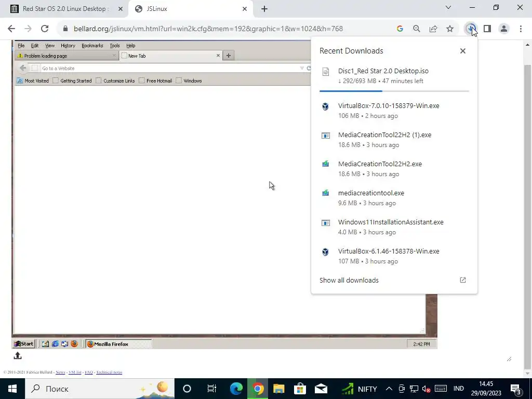The height and width of the screenshot is (399, 532).
Task: Toggle Chrome side panel icon
Action: coord(487,29)
